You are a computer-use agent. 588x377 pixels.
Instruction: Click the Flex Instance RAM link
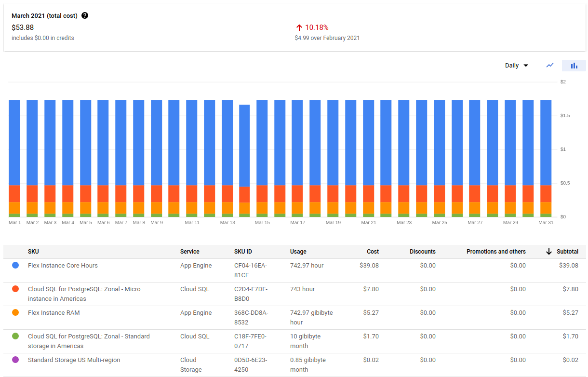[53, 312]
